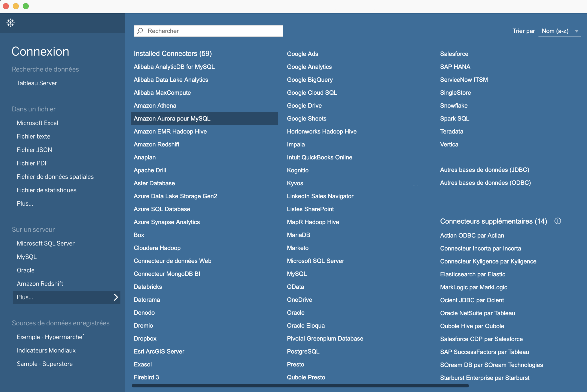Image resolution: width=587 pixels, height=392 pixels.
Task: Choose LinkedIn Sales Navigator
Action: point(320,196)
